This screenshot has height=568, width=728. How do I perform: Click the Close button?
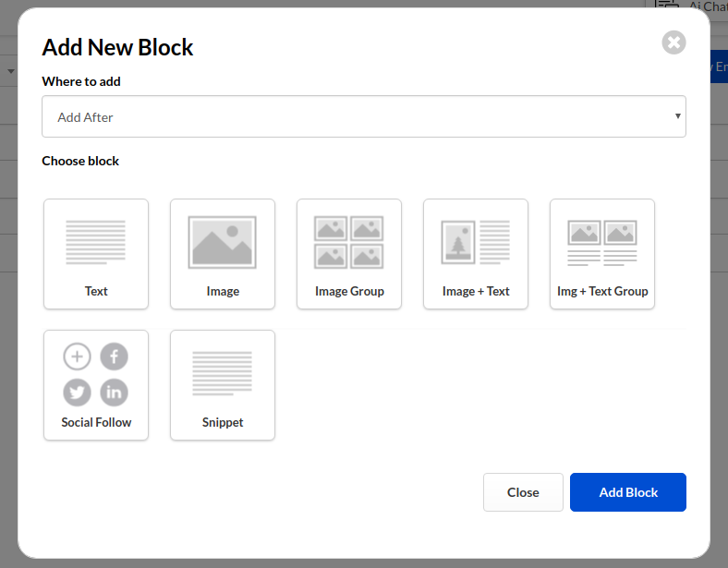[x=523, y=492]
